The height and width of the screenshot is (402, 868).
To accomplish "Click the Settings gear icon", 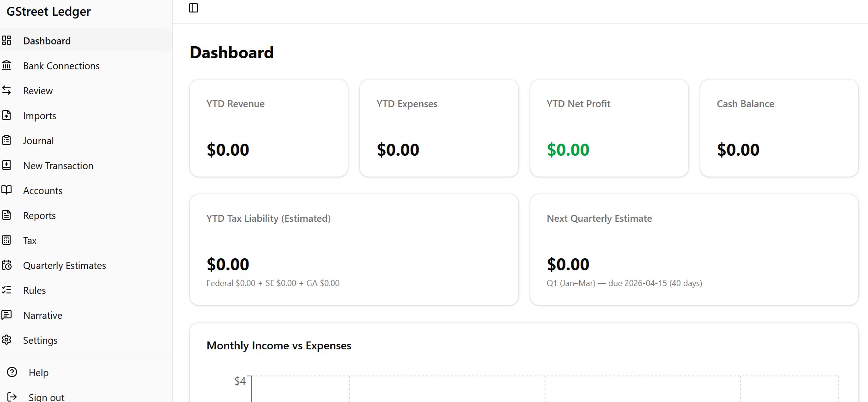I will (x=7, y=340).
